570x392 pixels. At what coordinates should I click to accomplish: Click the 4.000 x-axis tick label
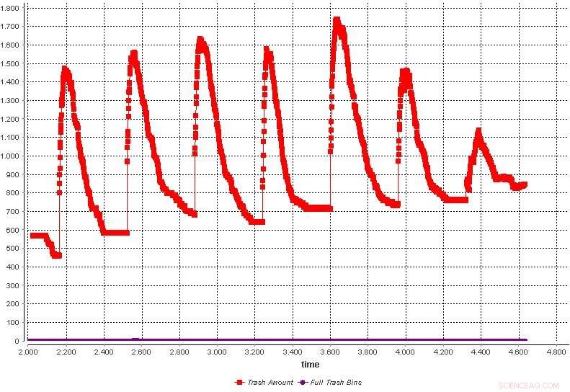pyautogui.click(x=406, y=353)
